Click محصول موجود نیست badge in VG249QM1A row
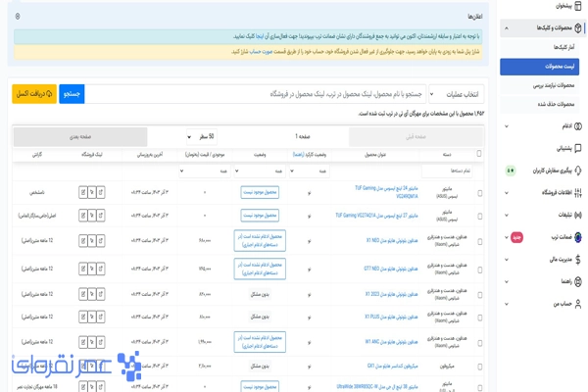 (x=260, y=192)
